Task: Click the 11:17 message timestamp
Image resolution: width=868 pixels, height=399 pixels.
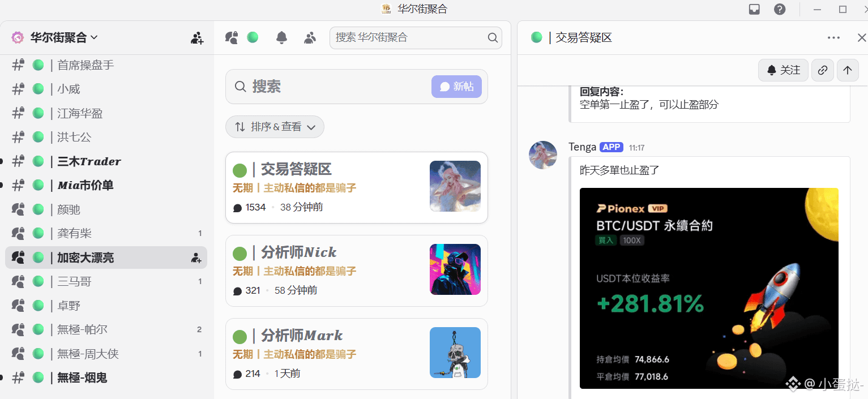Action: click(636, 148)
